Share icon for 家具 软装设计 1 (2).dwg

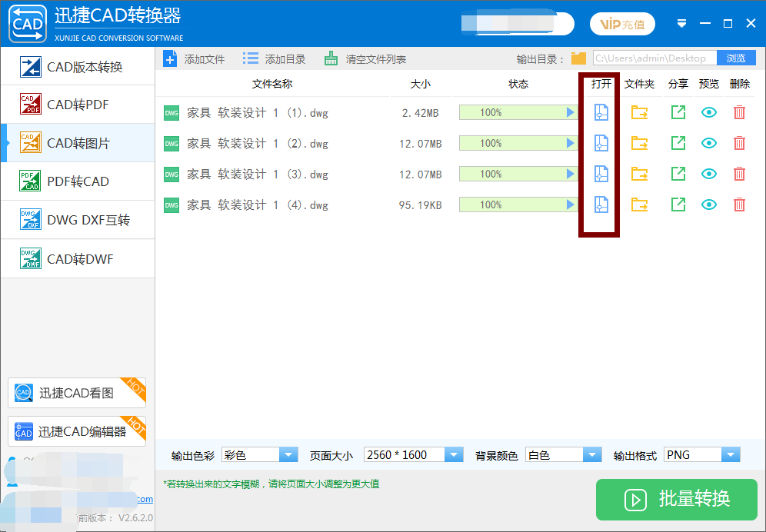[678, 143]
